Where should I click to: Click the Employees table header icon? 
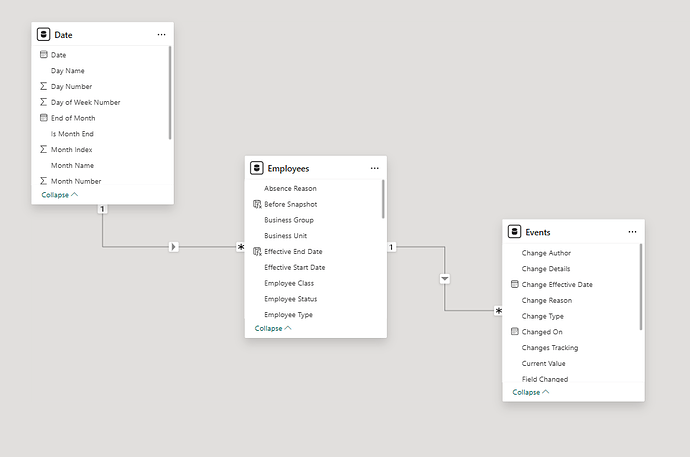click(257, 169)
